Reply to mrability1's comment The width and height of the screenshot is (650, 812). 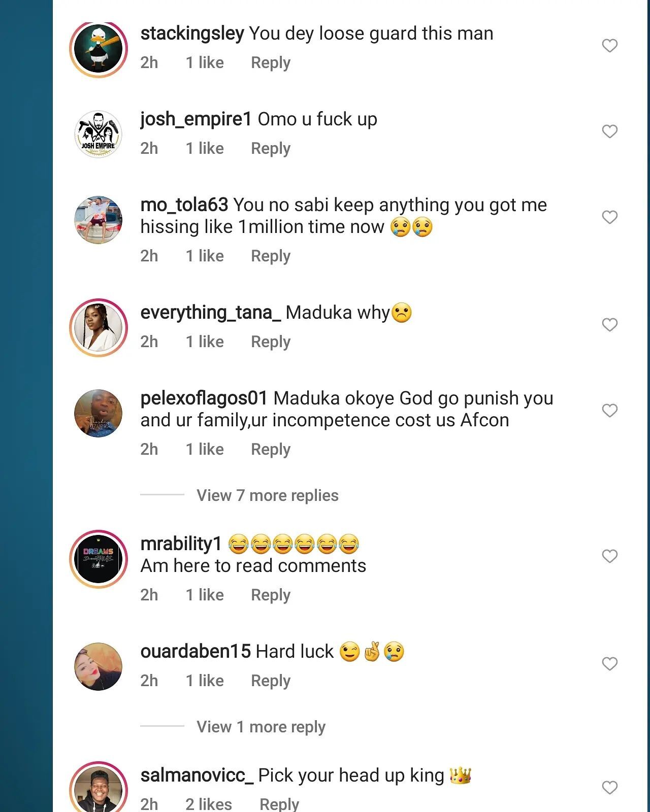(x=271, y=595)
